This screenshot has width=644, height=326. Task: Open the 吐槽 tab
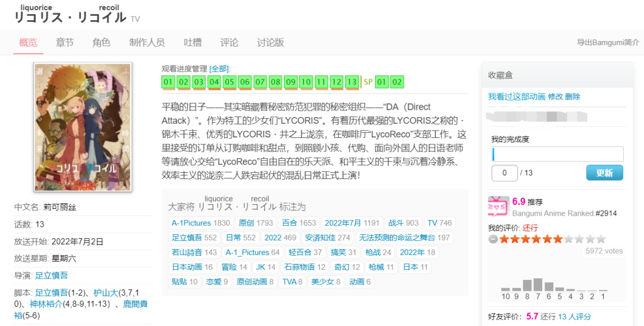point(192,42)
